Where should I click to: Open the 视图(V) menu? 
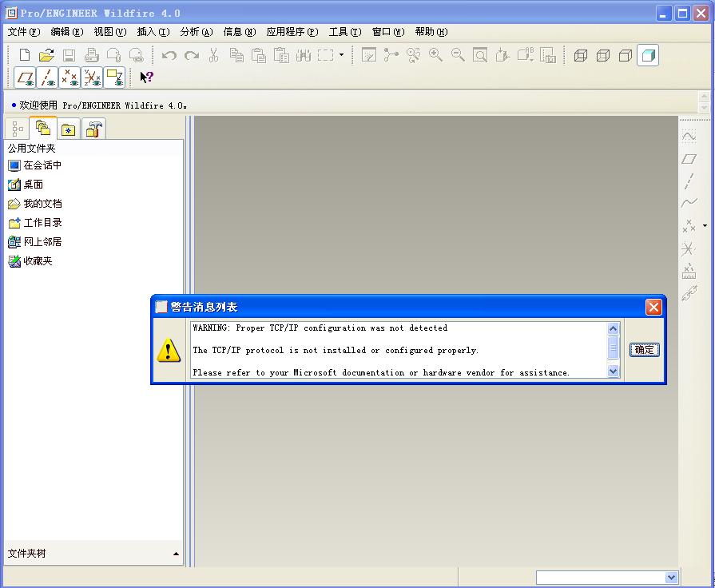110,32
